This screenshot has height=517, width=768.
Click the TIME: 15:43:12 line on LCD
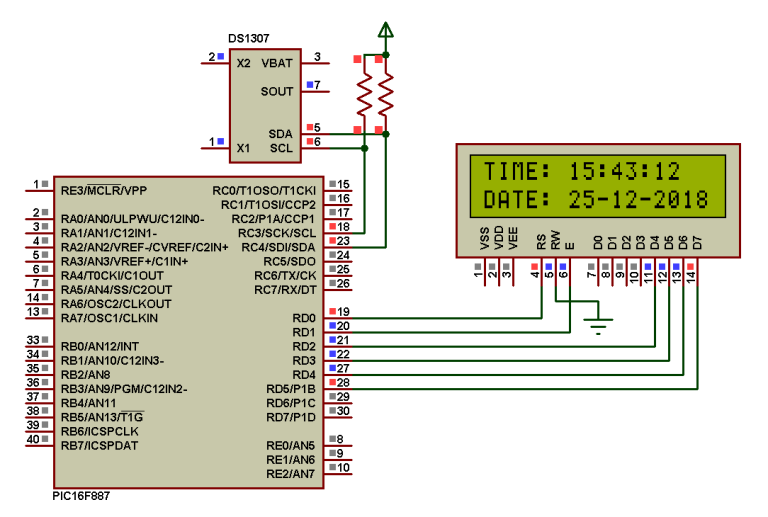(582, 171)
